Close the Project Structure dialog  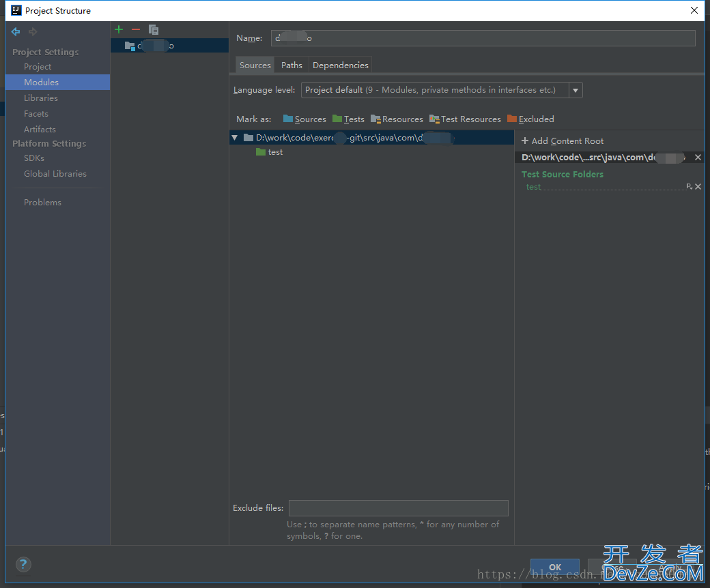[694, 10]
